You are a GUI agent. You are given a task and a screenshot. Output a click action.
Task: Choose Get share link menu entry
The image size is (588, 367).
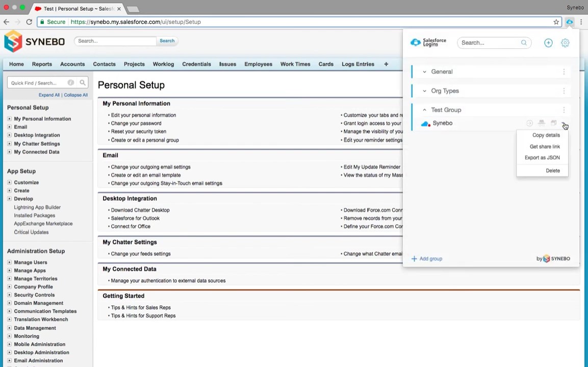tap(545, 147)
